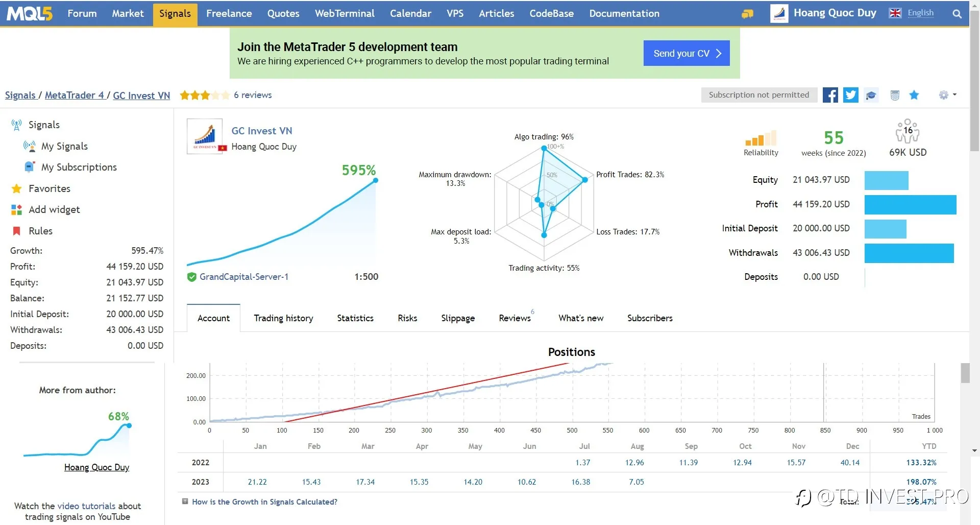Click the graduation cap share icon

pos(871,95)
